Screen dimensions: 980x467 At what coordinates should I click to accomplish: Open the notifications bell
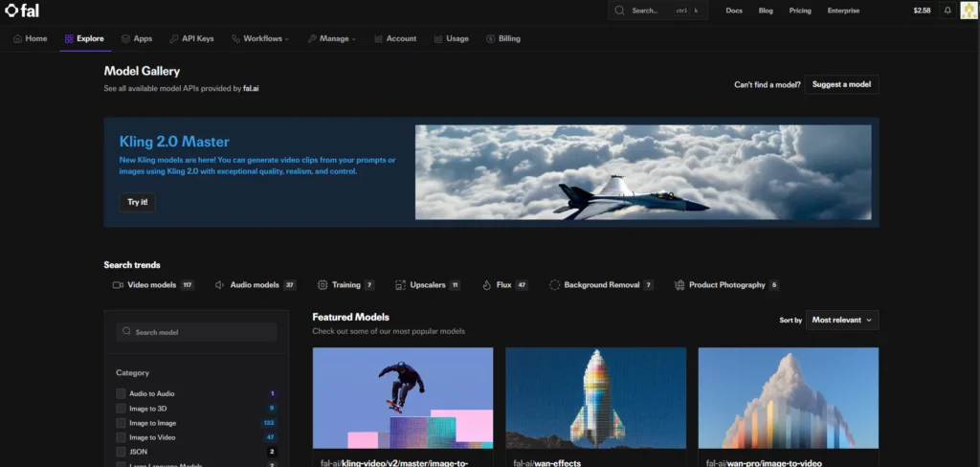coord(947,11)
